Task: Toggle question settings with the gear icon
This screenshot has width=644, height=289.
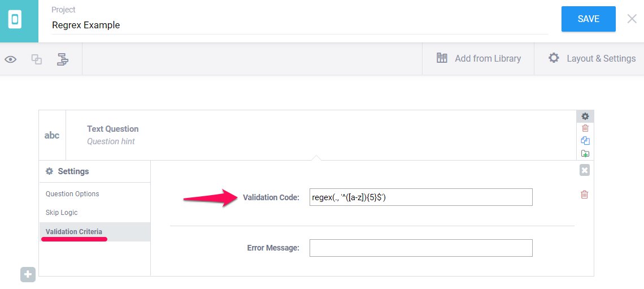Action: click(585, 116)
